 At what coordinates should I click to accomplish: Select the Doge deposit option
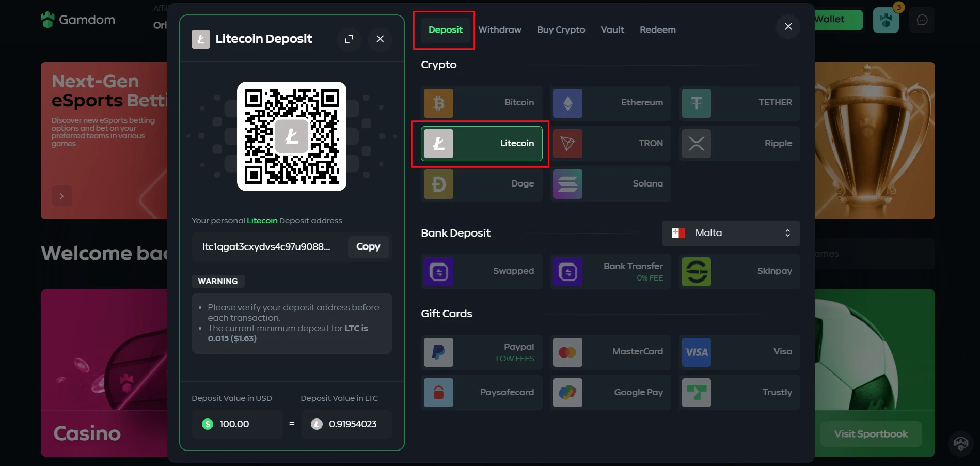click(481, 184)
